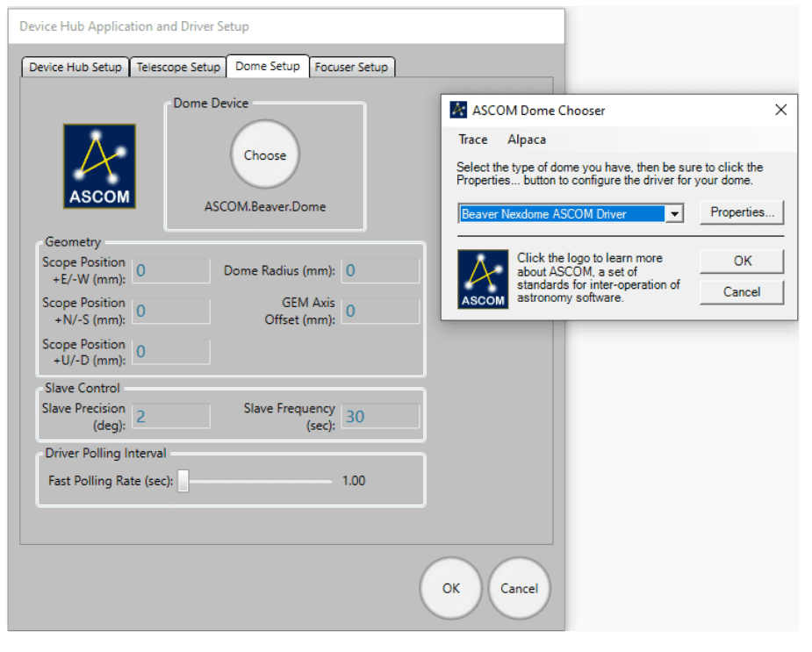This screenshot has height=652, width=812.
Task: Select the Beaver Nexdome ASCOM Driver combo box
Action: [x=562, y=214]
